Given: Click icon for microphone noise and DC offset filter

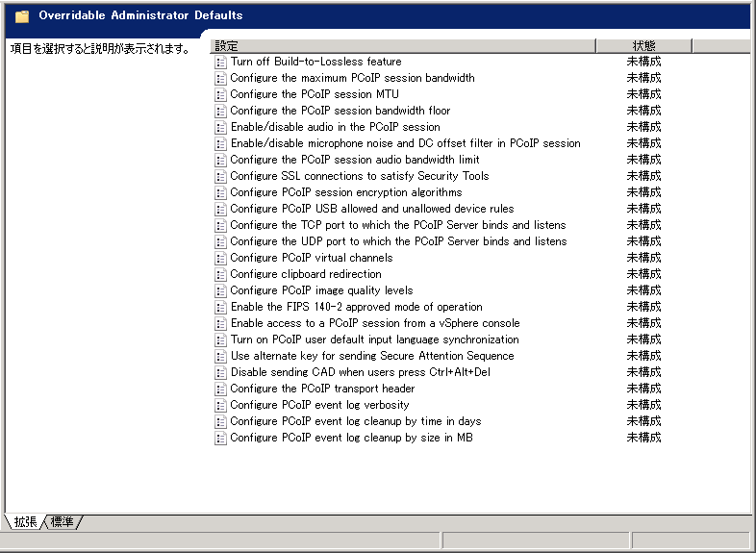Looking at the screenshot, I should [220, 143].
